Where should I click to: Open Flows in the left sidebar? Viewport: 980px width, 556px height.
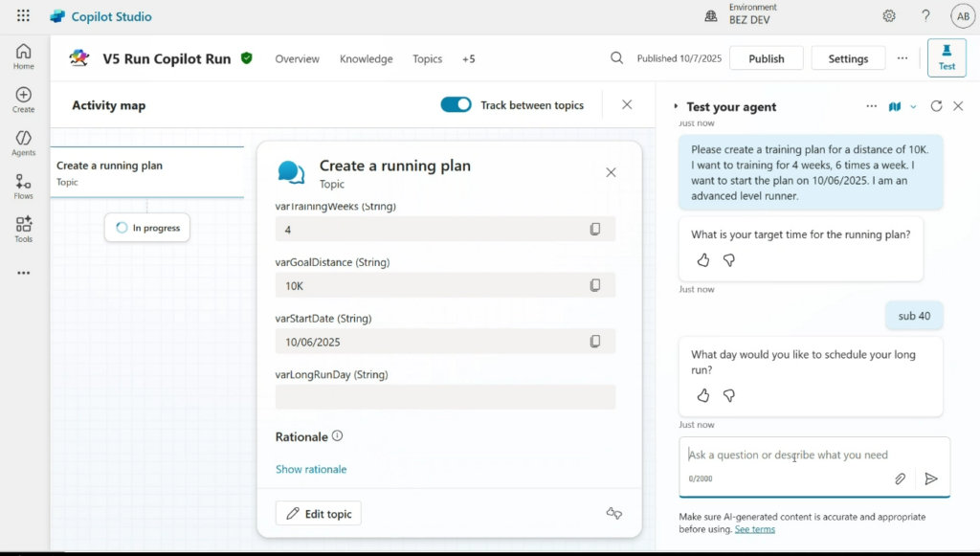pos(23,186)
